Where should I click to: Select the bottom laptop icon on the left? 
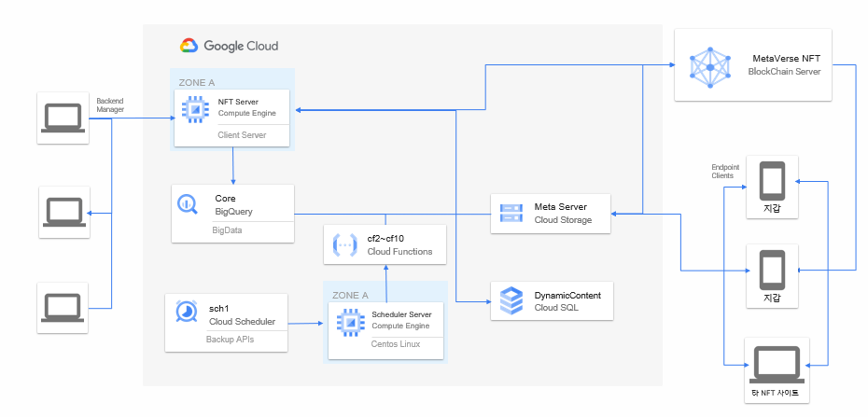coord(63,308)
